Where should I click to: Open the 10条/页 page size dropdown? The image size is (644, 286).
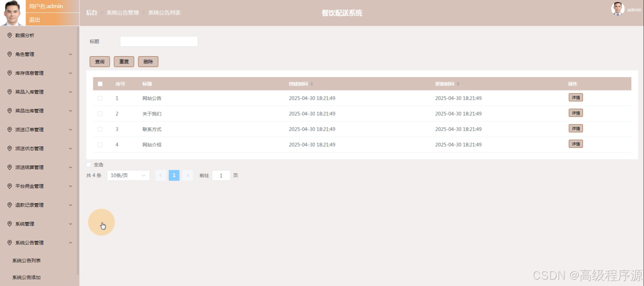point(128,175)
